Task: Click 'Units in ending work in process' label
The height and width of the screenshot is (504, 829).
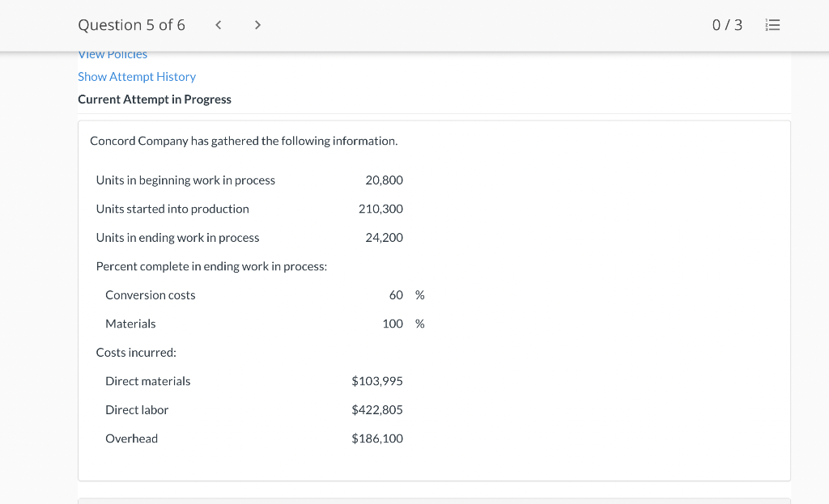Action: tap(177, 238)
